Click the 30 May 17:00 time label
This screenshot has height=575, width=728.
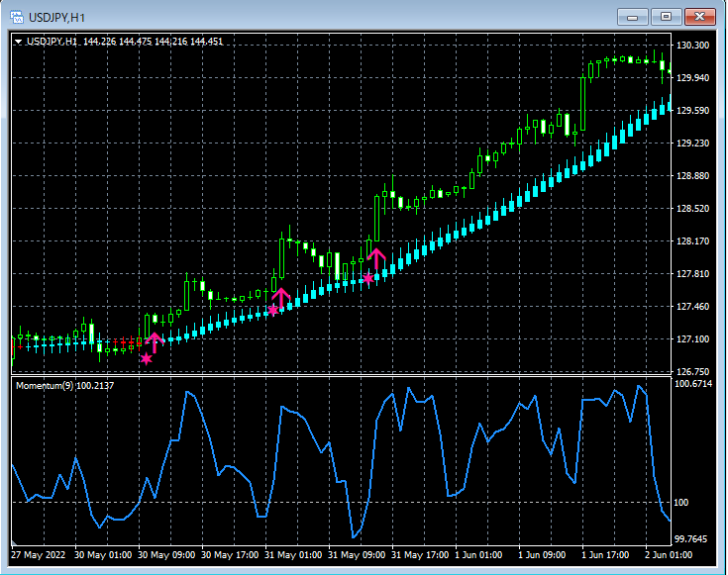[230, 555]
